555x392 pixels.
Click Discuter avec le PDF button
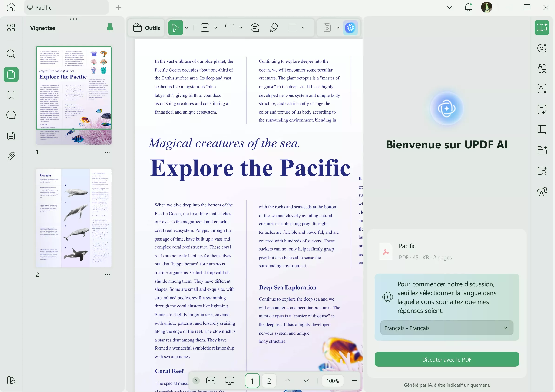coord(446,359)
